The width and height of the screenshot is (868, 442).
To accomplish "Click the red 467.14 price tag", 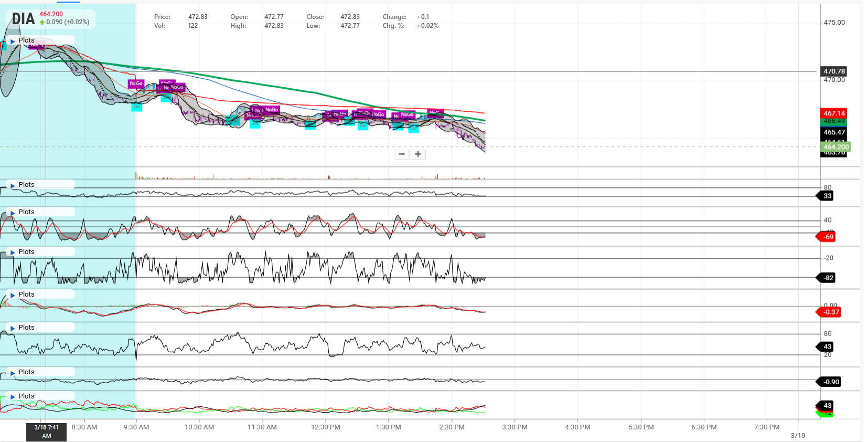I will coord(834,113).
